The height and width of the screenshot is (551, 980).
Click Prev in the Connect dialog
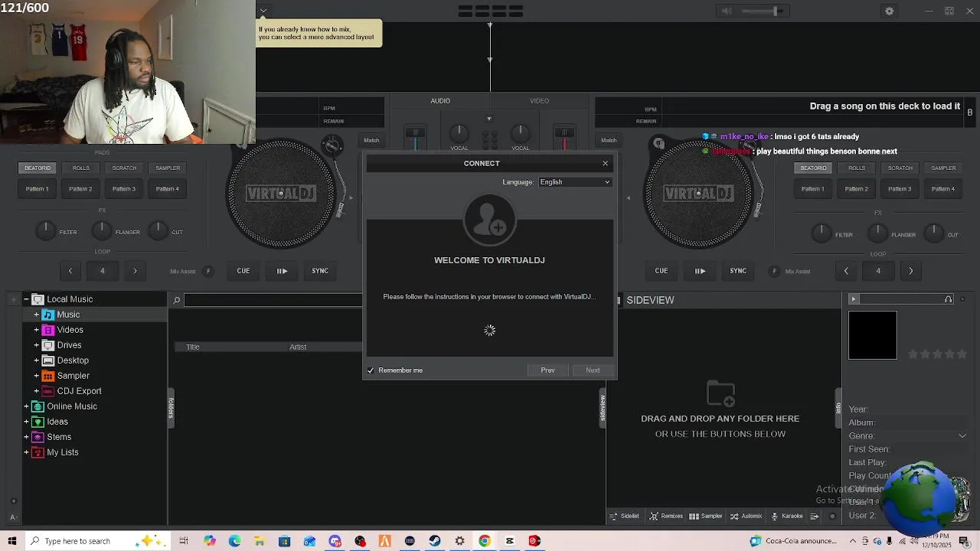pyautogui.click(x=547, y=370)
